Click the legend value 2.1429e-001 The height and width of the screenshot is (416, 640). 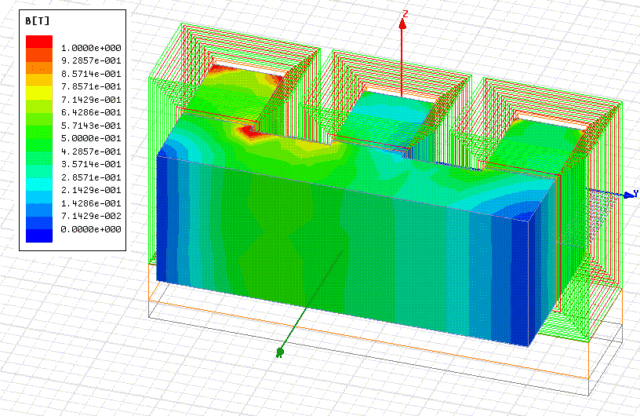(91, 190)
